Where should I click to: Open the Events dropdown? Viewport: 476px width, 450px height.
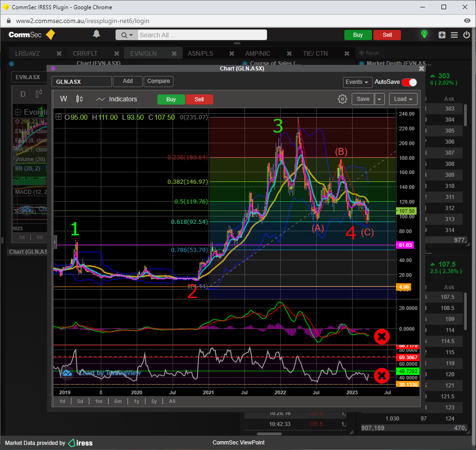pyautogui.click(x=357, y=82)
